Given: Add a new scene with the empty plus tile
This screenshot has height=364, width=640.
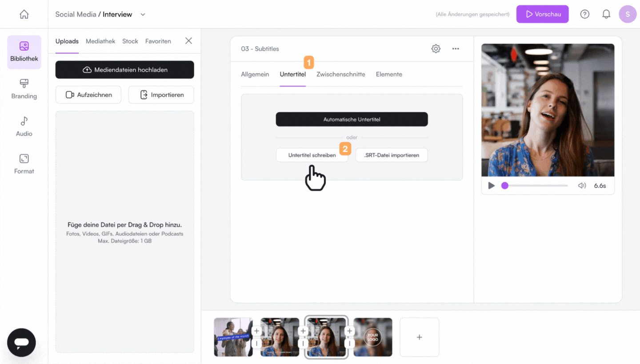Looking at the screenshot, I should [419, 337].
